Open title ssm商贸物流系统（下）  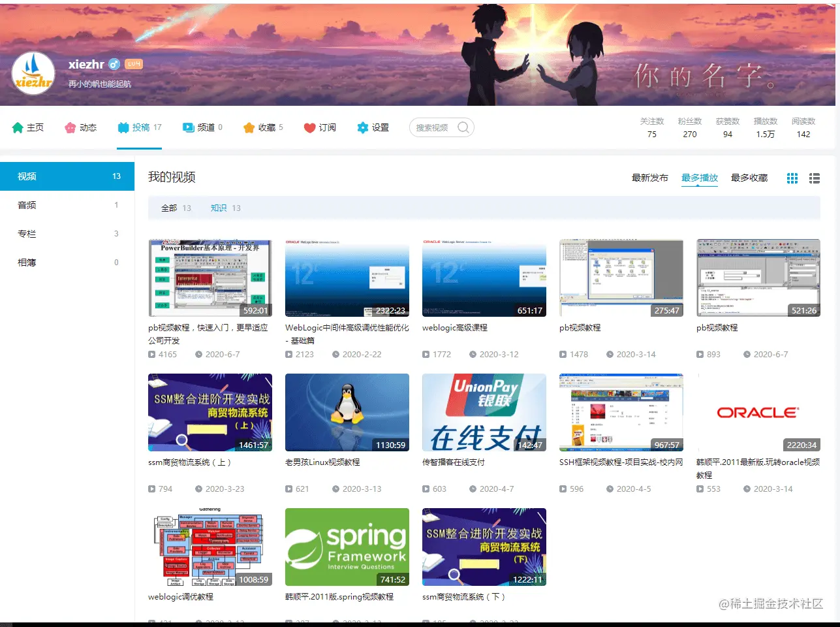[x=464, y=597]
